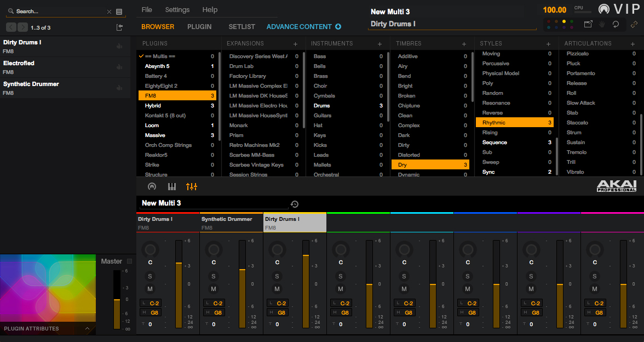Select the yellow color dot
The image size is (644, 342).
[564, 21]
